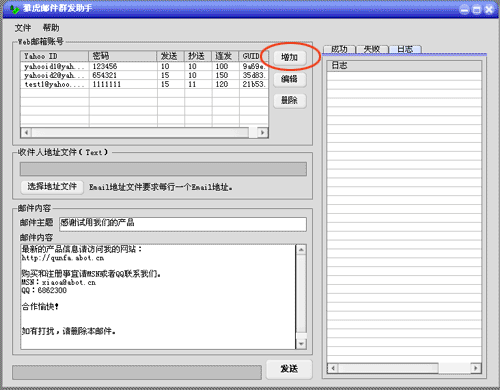Select account row yahooid1@yah...
The width and height of the screenshot is (500, 390).
144,66
